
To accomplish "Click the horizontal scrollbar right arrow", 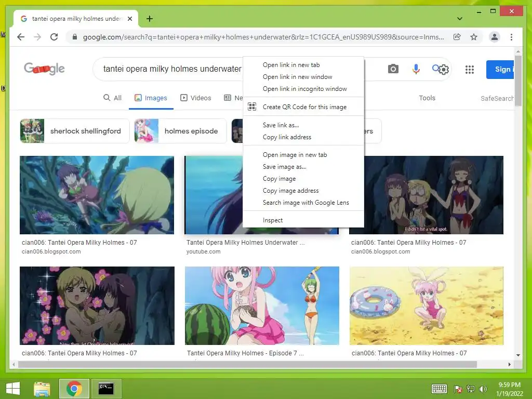I will point(509,364).
